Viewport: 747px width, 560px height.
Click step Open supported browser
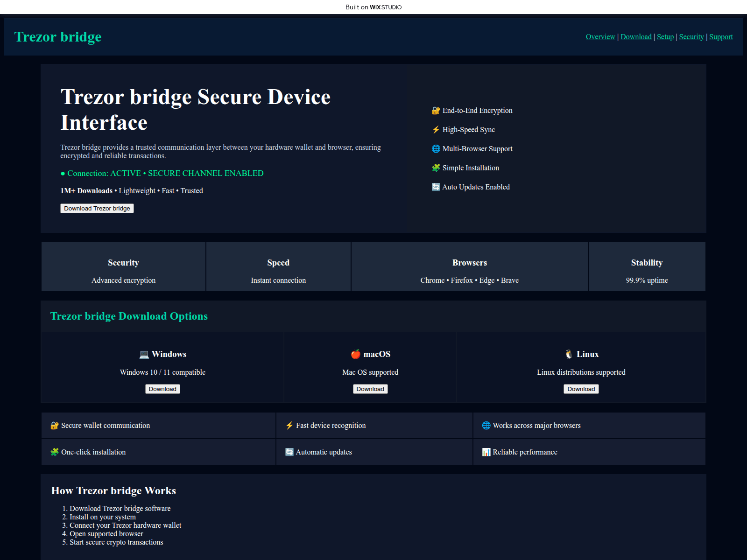coord(106,534)
